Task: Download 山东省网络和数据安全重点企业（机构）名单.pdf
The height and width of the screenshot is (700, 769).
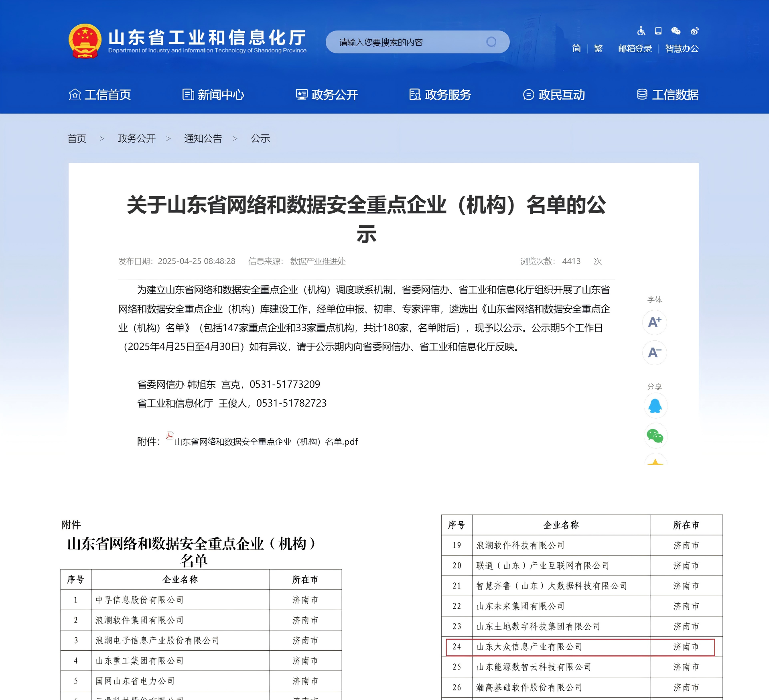Action: coord(266,442)
